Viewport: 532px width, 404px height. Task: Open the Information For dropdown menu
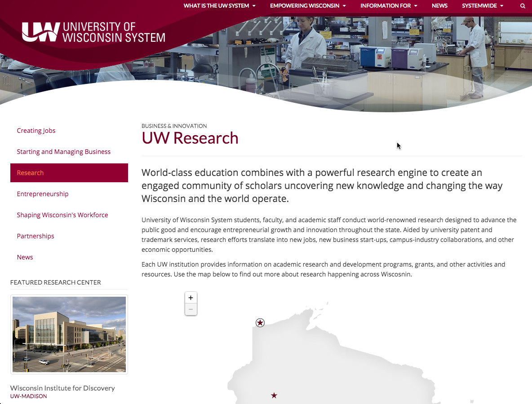pyautogui.click(x=389, y=6)
